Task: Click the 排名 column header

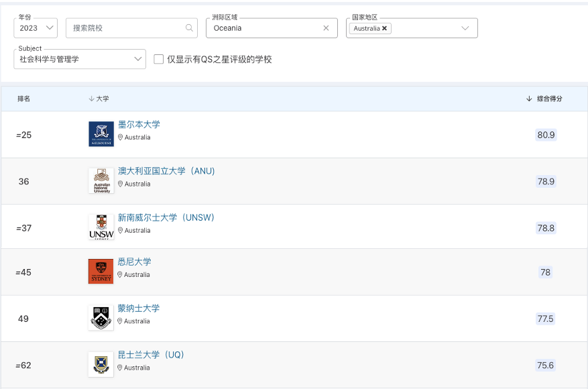Action: pyautogui.click(x=23, y=99)
